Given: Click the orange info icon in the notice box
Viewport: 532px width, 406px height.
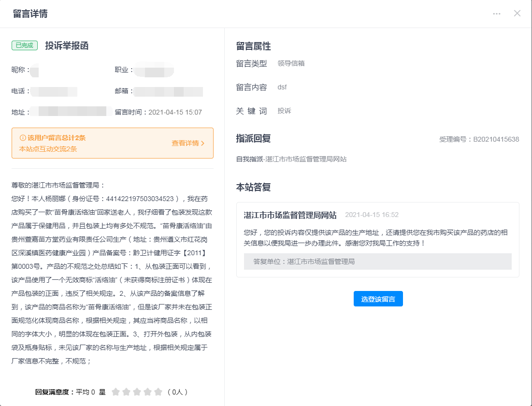Looking at the screenshot, I should [23, 138].
